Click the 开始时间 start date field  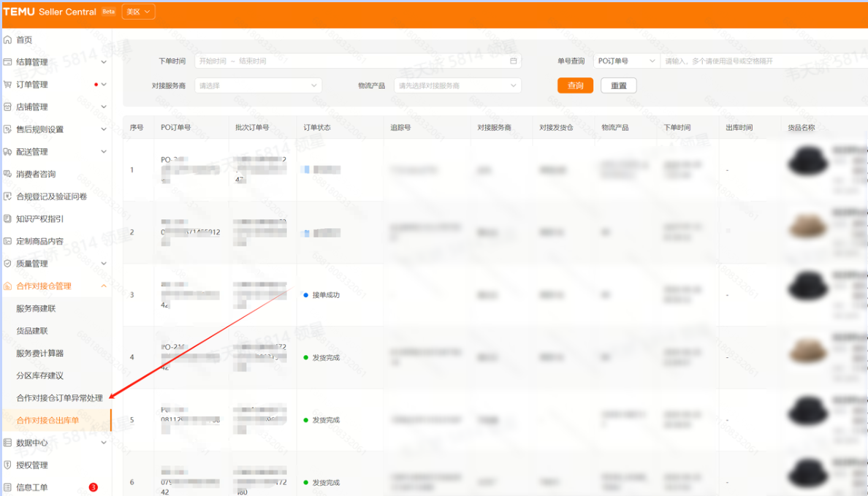tap(213, 61)
